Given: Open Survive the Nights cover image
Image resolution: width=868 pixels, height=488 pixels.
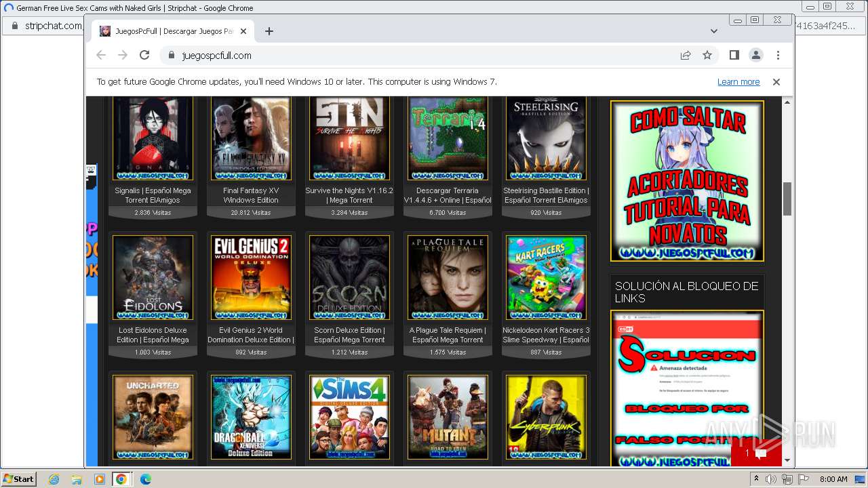Looking at the screenshot, I should click(x=349, y=138).
